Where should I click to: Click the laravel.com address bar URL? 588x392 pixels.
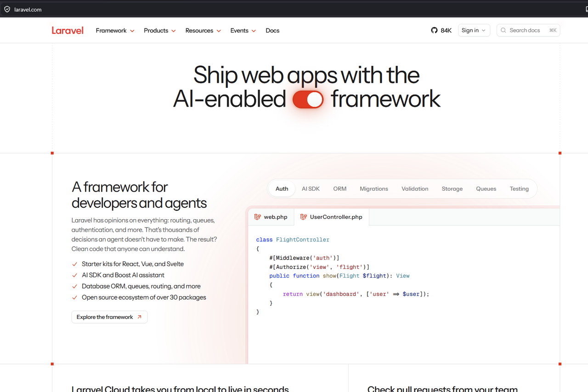28,9
